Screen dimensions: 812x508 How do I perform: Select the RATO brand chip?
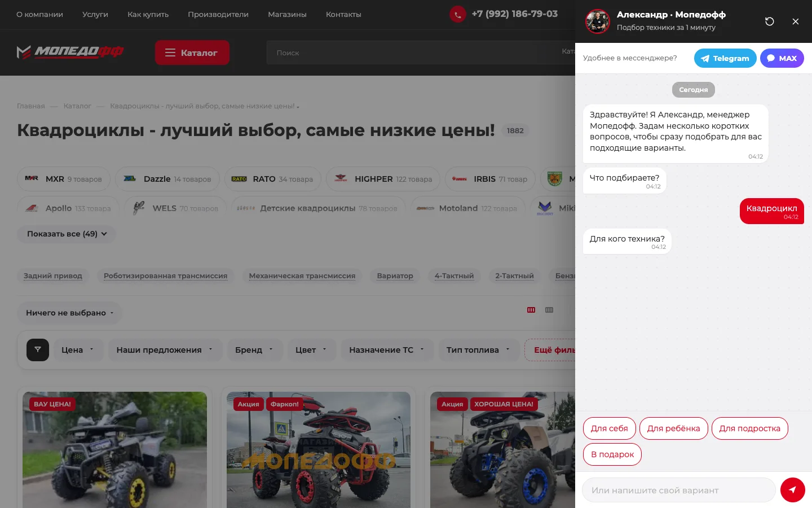click(x=272, y=179)
